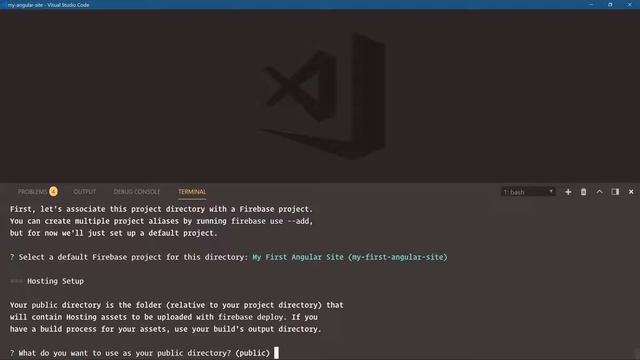Click the line starting 'have a build process'
Image resolution: width=640 pixels, height=360 pixels.
tap(165, 329)
